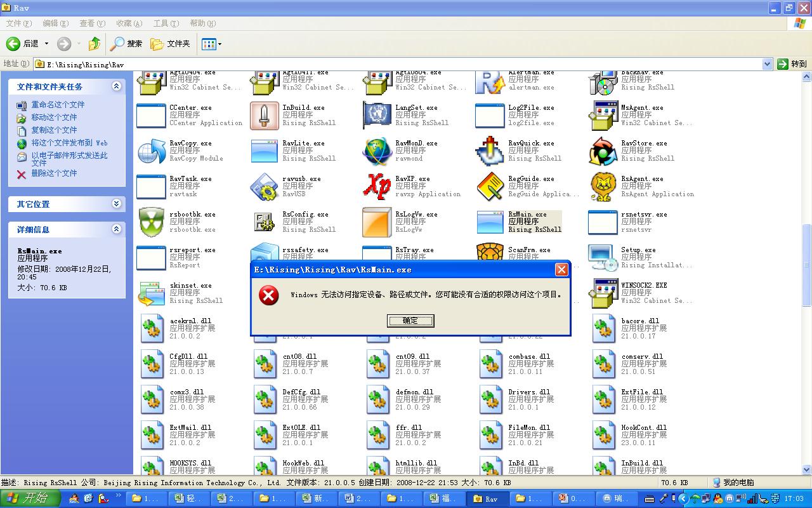Open the 文件(F) menu

point(19,23)
